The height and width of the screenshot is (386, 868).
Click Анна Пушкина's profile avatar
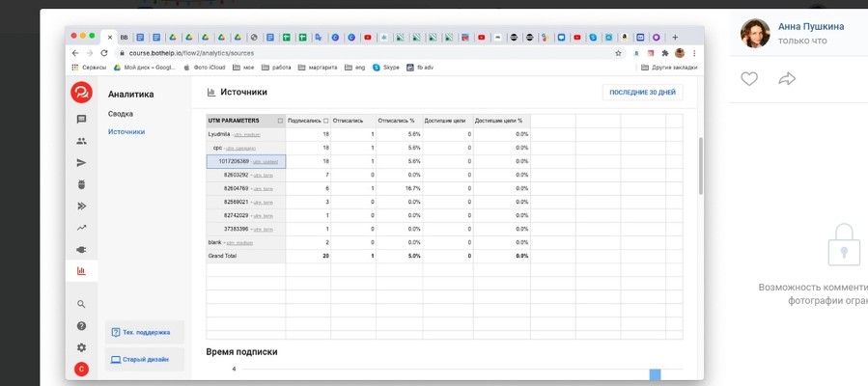[755, 33]
